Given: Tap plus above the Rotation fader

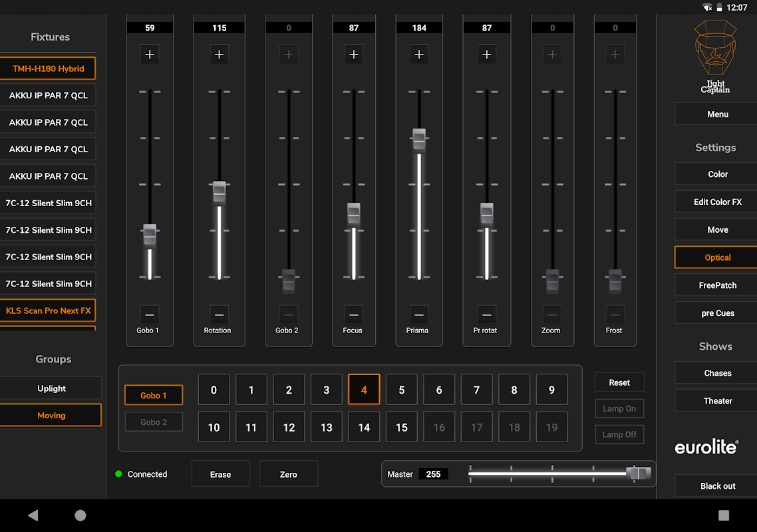Looking at the screenshot, I should tap(219, 54).
